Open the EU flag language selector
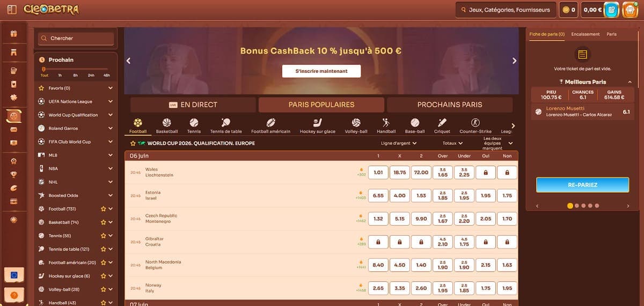The width and height of the screenshot is (644, 306). (14, 275)
